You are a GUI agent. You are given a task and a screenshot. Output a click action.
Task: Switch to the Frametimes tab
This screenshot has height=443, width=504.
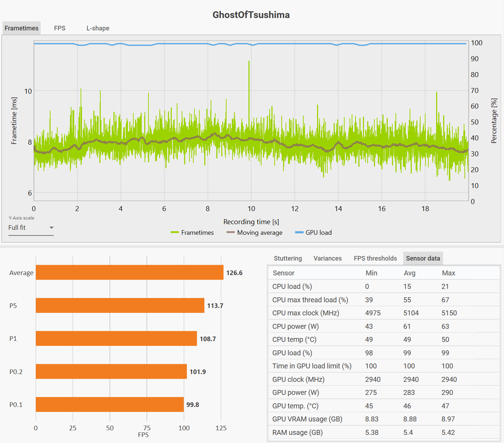(22, 28)
